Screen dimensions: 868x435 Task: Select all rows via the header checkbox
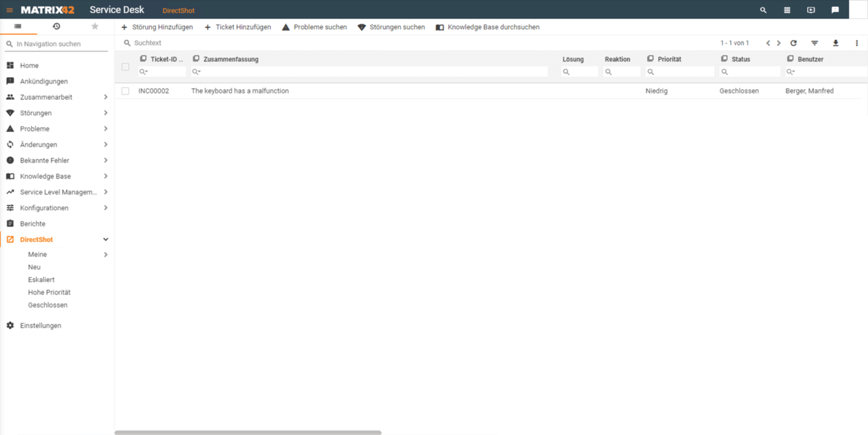tap(125, 66)
